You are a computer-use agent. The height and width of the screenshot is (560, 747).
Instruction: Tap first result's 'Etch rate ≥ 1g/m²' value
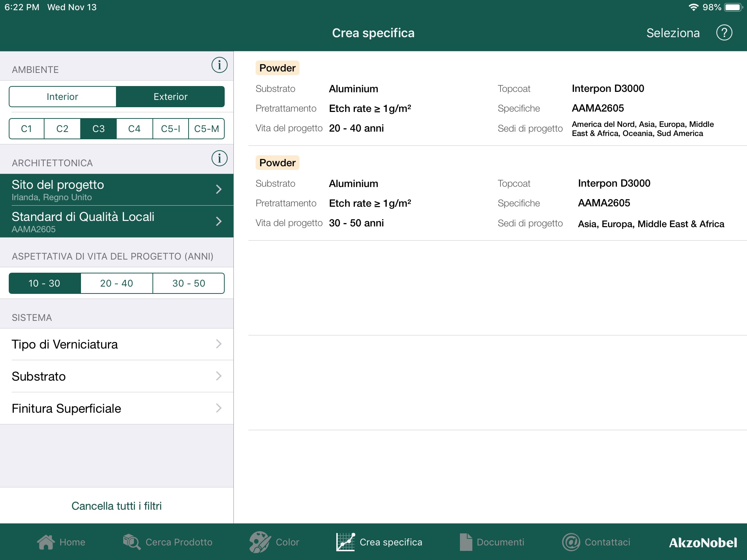pyautogui.click(x=370, y=108)
